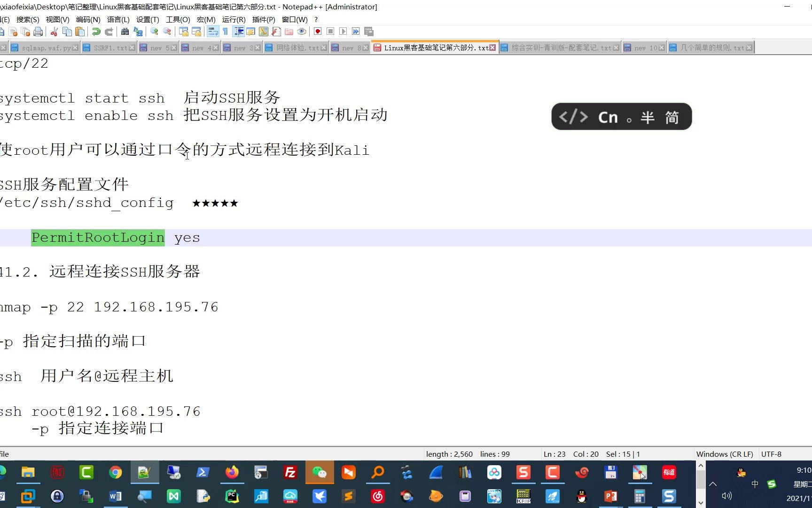The image size is (812, 508).
Task: Open the Find dialog with the binoculars icon
Action: click(x=125, y=32)
